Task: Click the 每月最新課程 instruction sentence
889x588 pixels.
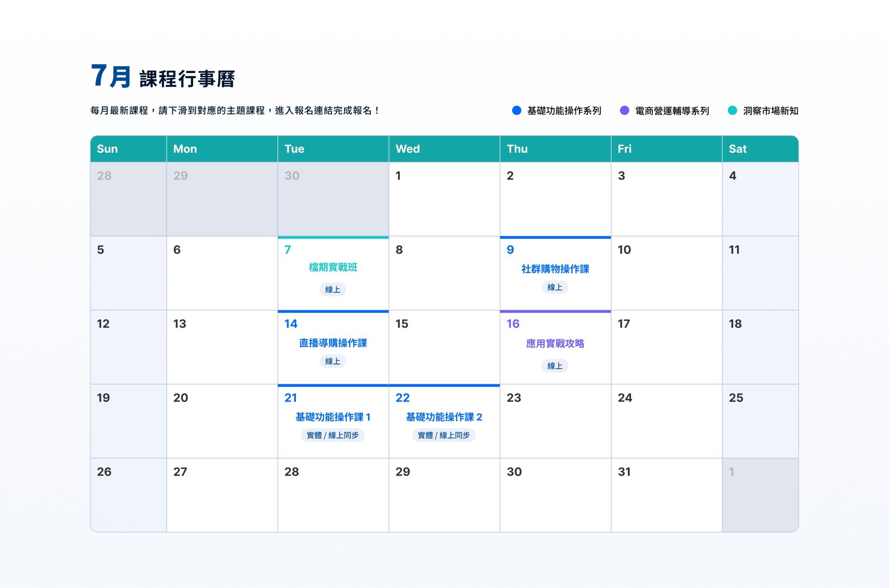Action: (x=235, y=111)
